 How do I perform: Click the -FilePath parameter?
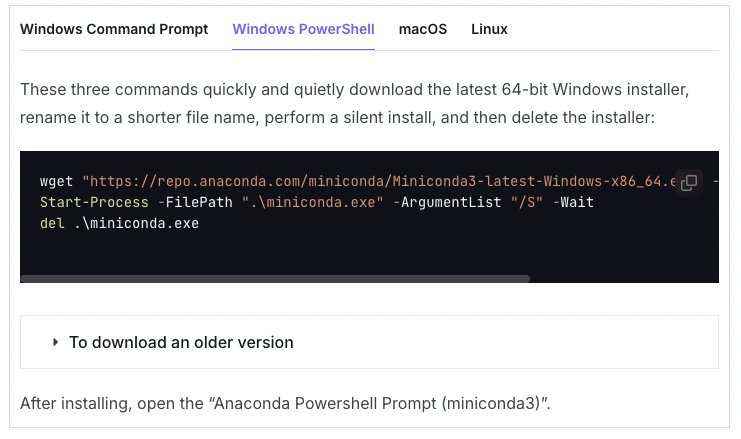tap(195, 202)
